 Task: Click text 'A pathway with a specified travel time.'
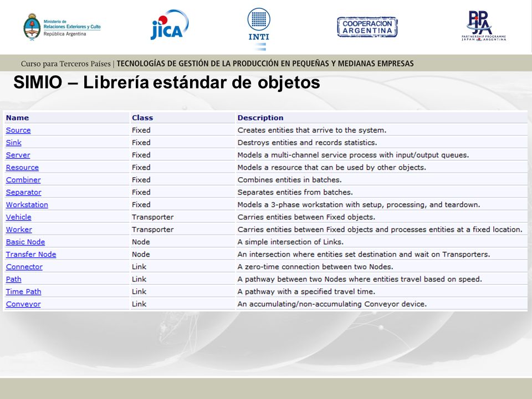(306, 292)
